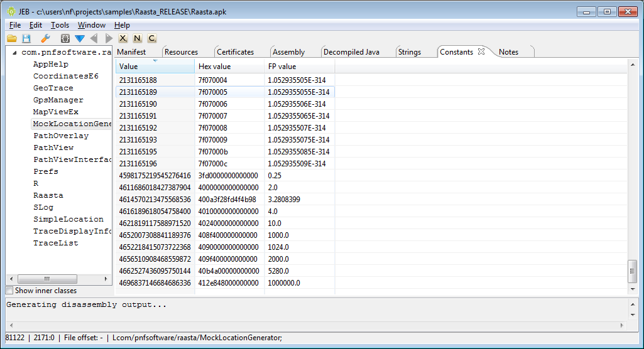644x349 pixels.
Task: Select the MockLocationGenerator class
Action: pos(72,124)
